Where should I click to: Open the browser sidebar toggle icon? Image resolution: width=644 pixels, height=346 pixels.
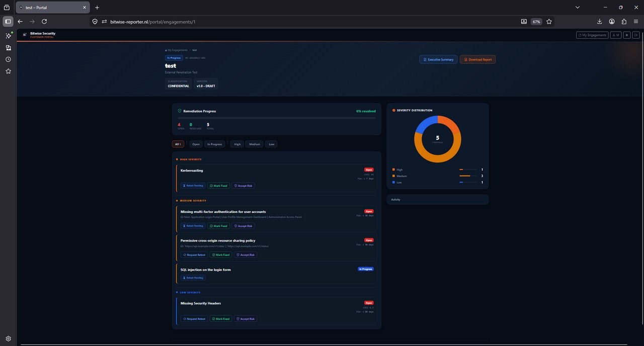(8, 22)
